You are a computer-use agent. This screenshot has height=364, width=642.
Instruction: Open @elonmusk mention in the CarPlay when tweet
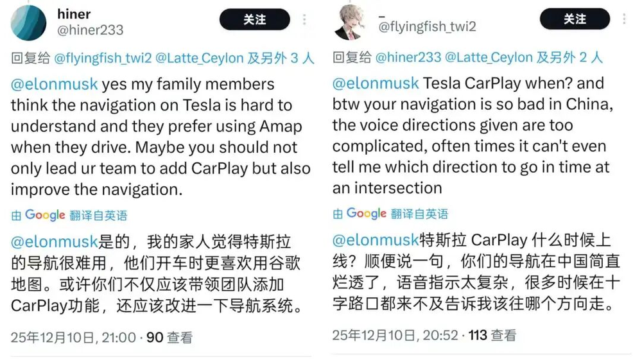point(376,83)
